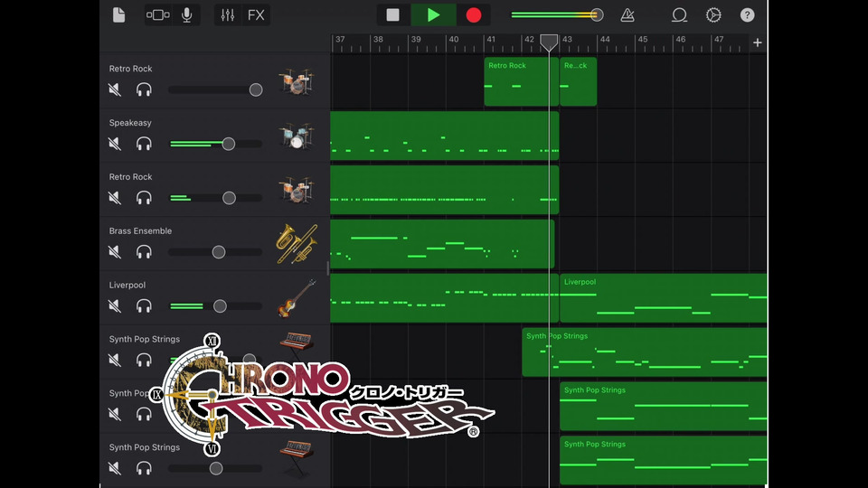Open the help question mark icon
This screenshot has height=488, width=868.
(x=748, y=15)
